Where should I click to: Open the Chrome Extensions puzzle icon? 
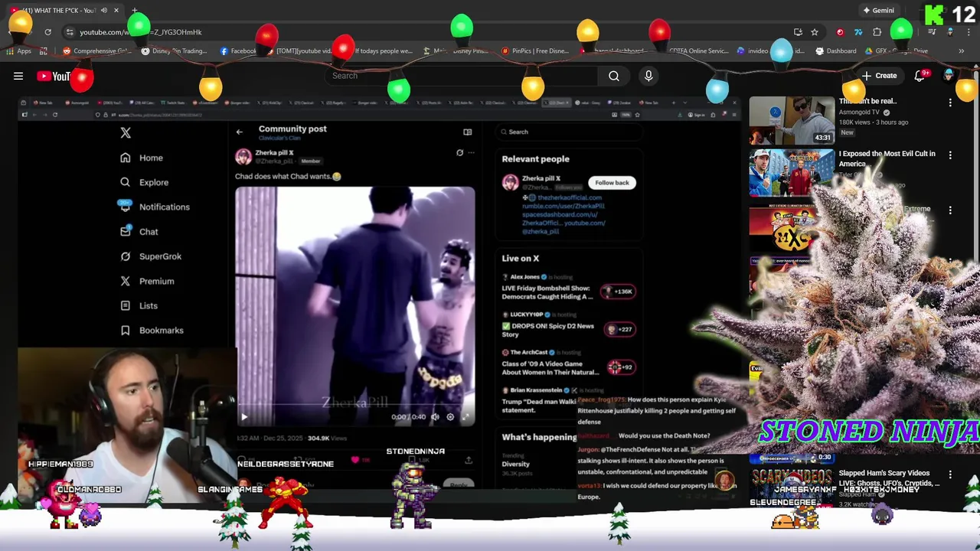(877, 32)
